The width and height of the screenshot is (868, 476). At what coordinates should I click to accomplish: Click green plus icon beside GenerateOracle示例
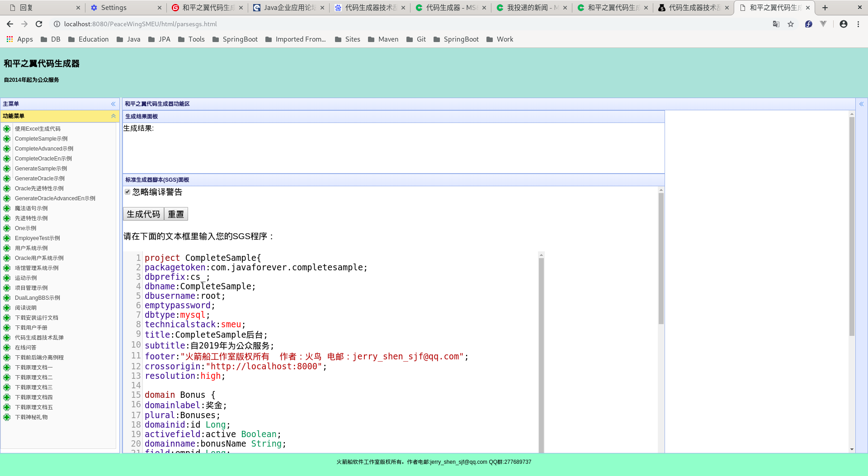[x=7, y=179]
